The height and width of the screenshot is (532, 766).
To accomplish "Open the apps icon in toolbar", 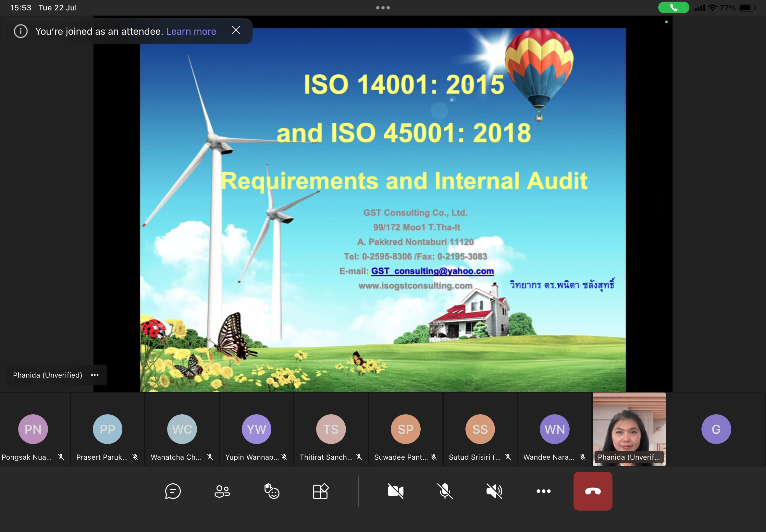I will (x=320, y=491).
